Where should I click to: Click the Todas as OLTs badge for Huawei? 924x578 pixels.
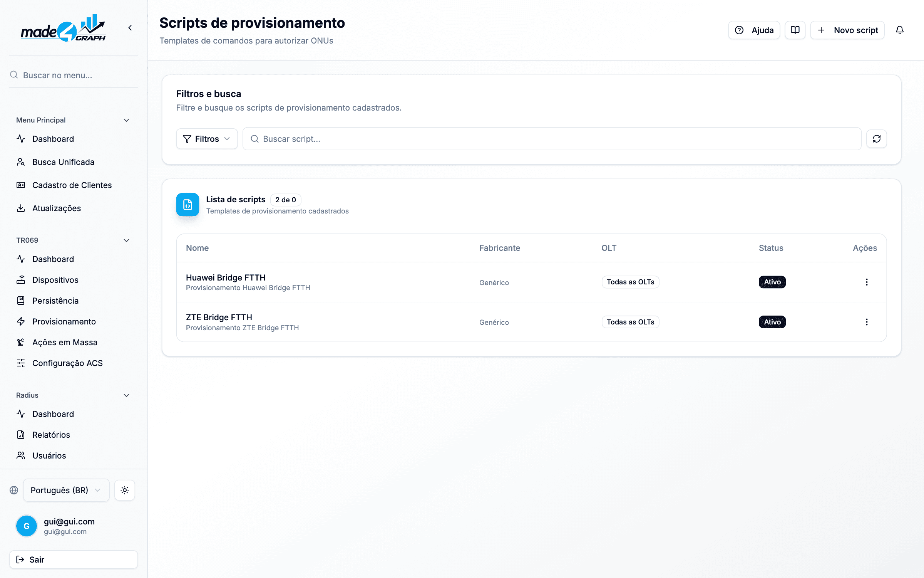[630, 282]
